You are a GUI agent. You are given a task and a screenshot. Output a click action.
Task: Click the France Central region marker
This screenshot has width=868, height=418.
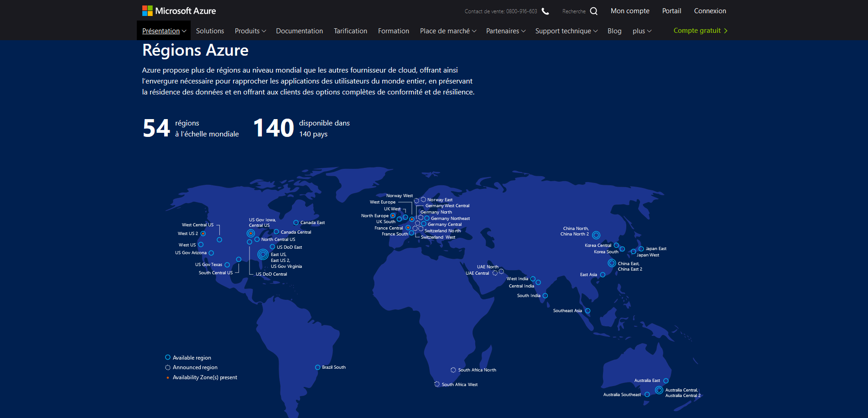[x=408, y=228]
